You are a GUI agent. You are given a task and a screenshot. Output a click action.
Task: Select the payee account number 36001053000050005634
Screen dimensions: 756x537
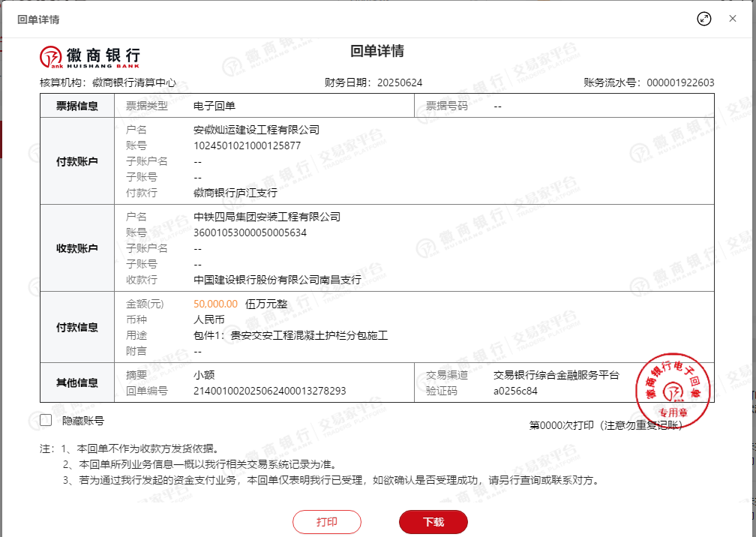250,232
